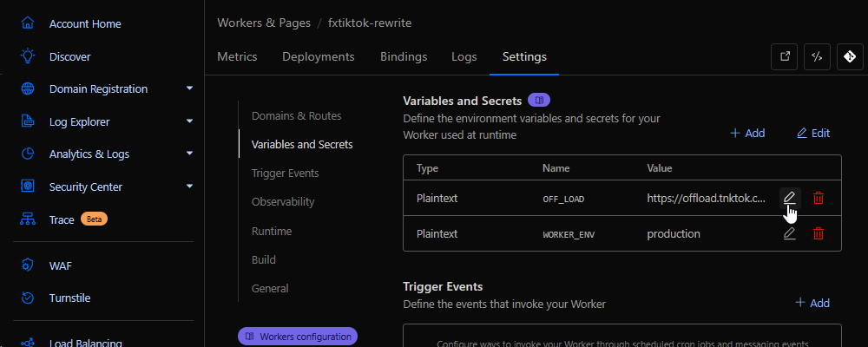Click Edit for Variables and Secrets
Image resolution: width=868 pixels, height=347 pixels.
pos(813,134)
